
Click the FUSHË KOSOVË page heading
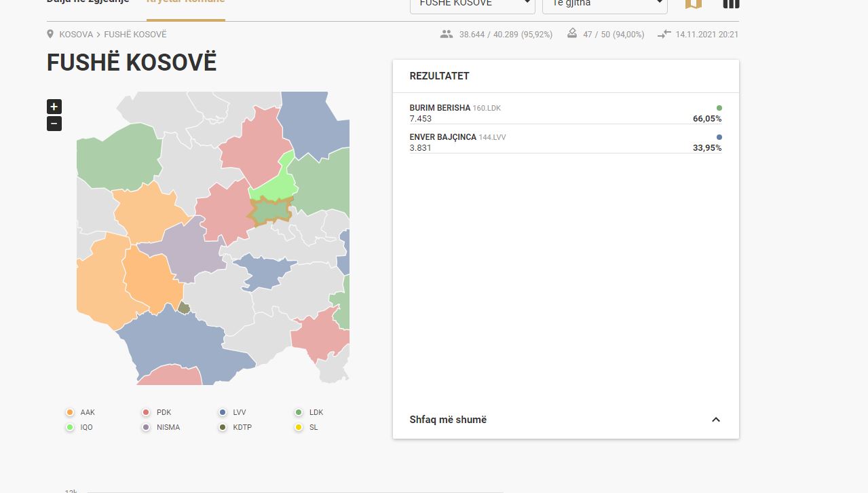point(132,62)
